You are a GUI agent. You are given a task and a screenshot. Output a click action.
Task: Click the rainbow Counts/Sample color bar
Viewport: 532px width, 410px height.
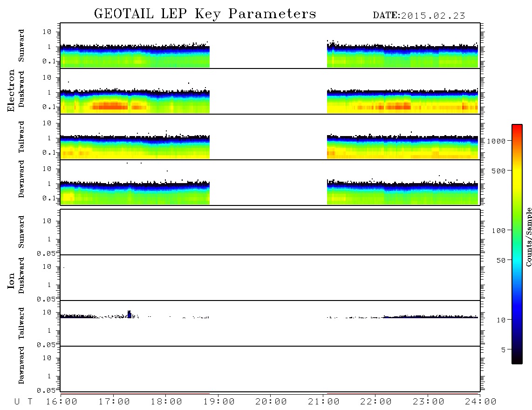517,244
